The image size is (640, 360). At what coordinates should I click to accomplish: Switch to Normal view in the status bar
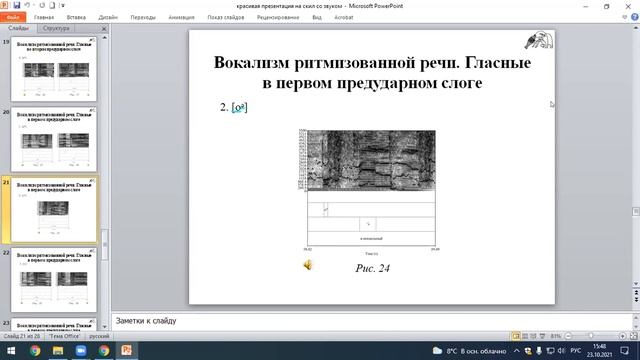(516, 336)
